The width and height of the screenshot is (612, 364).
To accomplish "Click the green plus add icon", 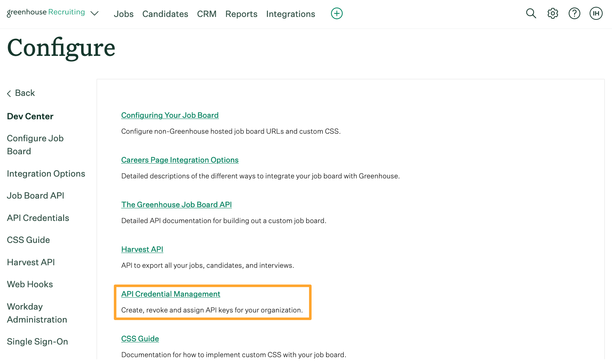I will pos(336,14).
